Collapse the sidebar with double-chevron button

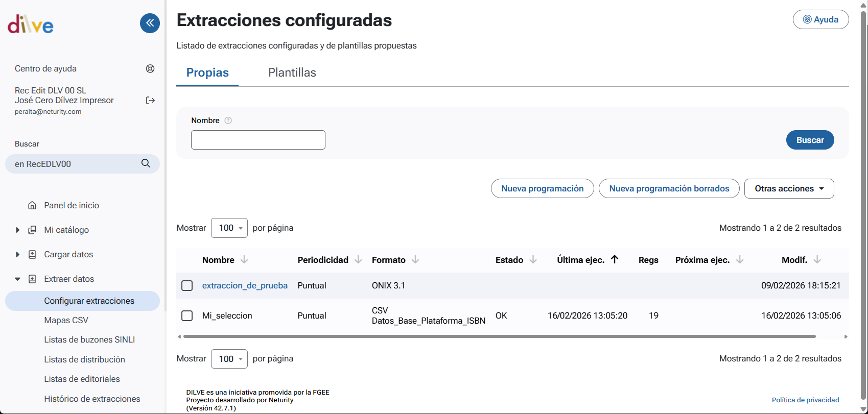[x=150, y=23]
